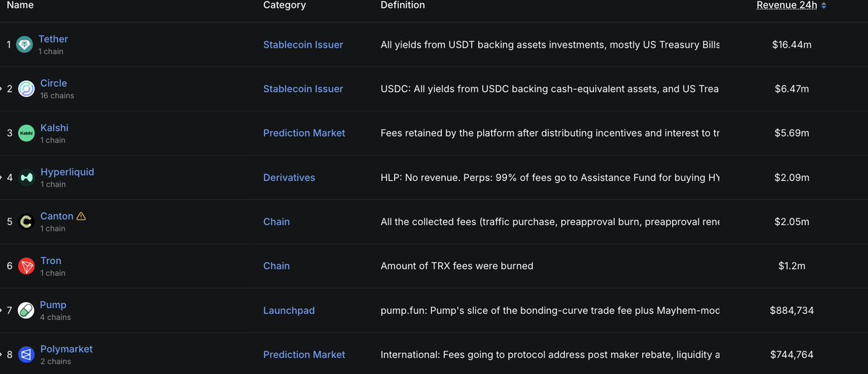Image resolution: width=868 pixels, height=374 pixels.
Task: Click the Kalshi definition 'Fees retained by the platform'
Action: tap(550, 133)
